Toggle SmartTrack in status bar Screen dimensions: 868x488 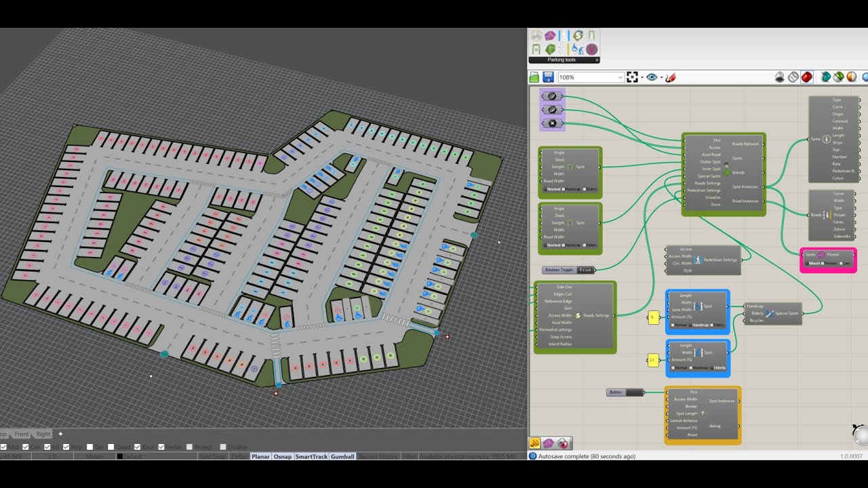click(x=311, y=457)
